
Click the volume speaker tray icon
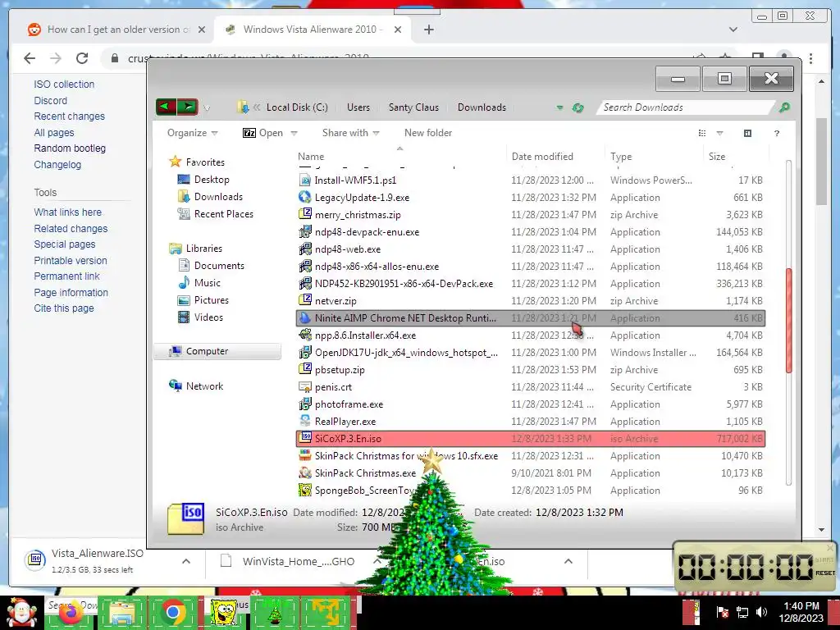(760, 612)
